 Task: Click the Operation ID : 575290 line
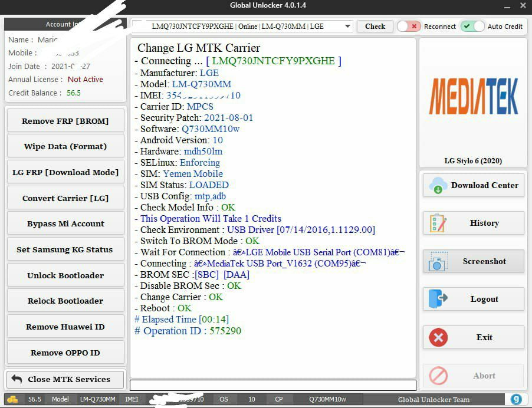coord(188,331)
